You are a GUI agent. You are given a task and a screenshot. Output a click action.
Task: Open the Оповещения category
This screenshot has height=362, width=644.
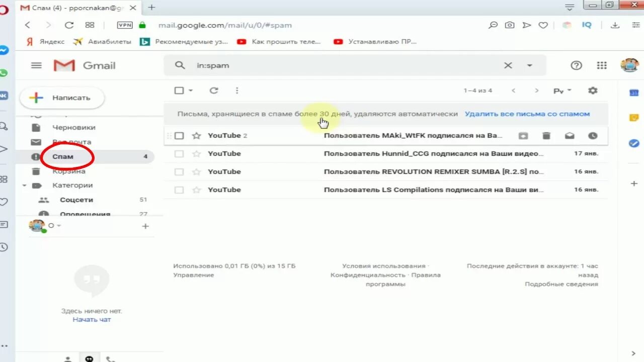click(x=85, y=214)
